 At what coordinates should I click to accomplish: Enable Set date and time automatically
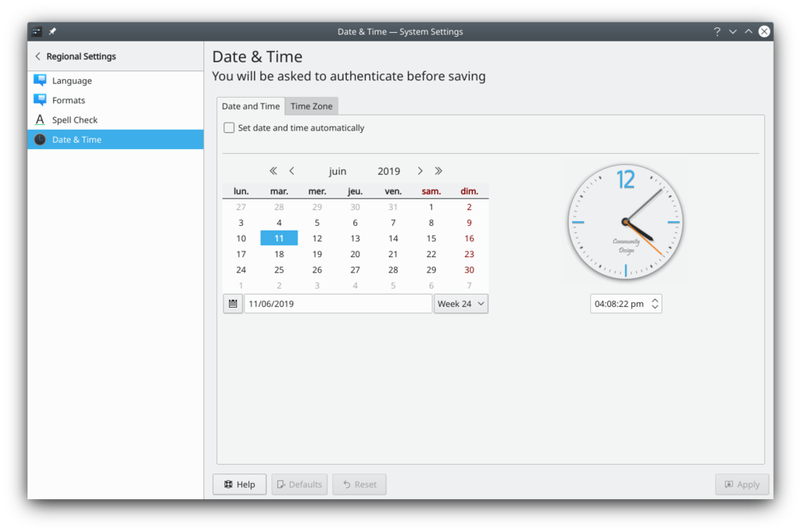[230, 127]
